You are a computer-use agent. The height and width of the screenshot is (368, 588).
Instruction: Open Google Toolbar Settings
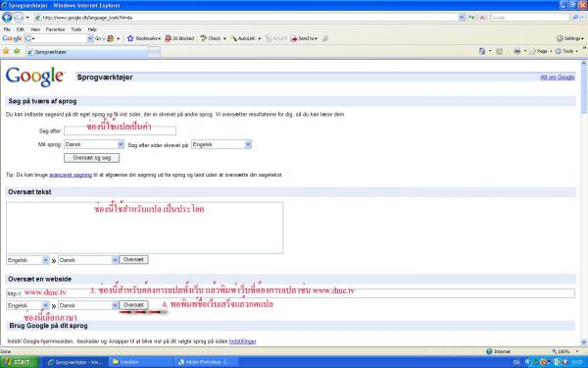[x=570, y=38]
